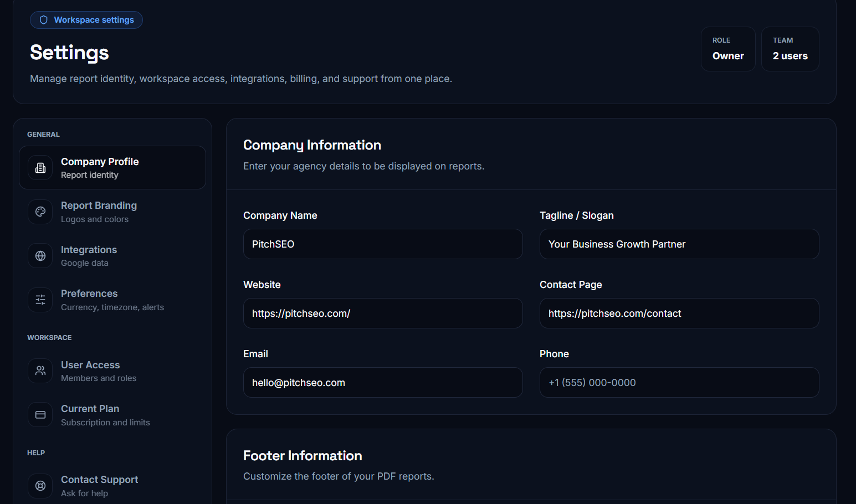856x504 pixels.
Task: Click 'Google data' subtitle text
Action: [85, 263]
